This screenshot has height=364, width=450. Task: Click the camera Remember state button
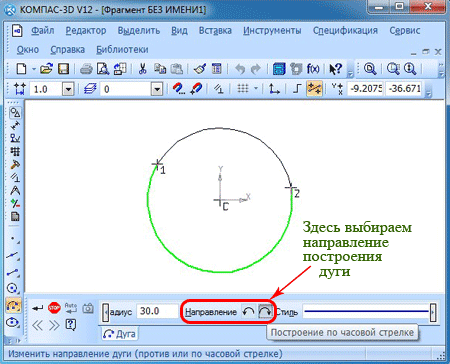pyautogui.click(x=88, y=308)
